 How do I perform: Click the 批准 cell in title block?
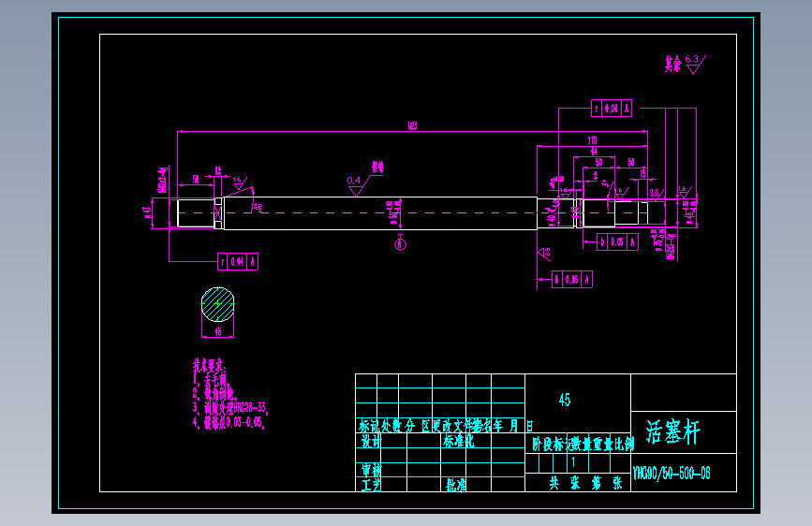click(456, 485)
